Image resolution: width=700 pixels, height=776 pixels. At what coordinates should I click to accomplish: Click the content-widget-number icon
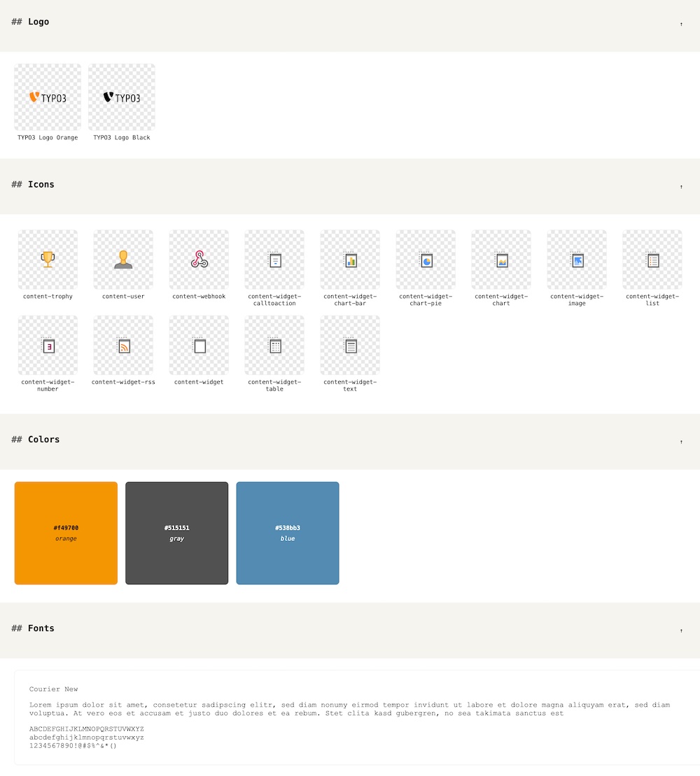(48, 346)
